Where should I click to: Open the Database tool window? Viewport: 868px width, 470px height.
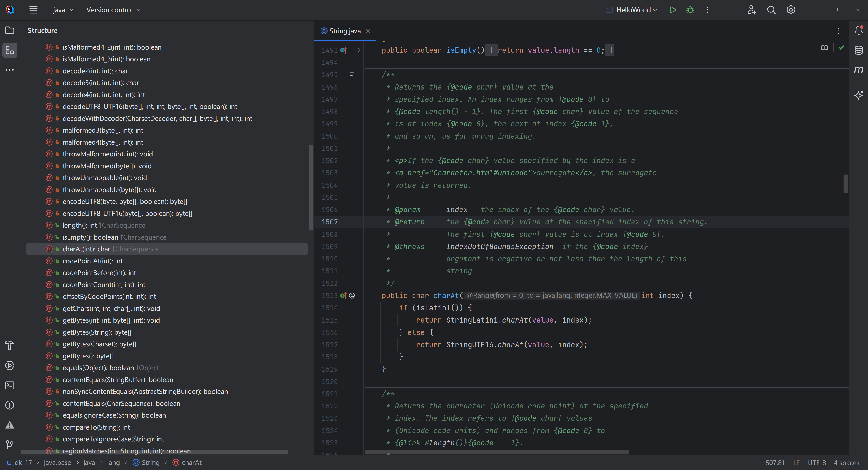859,50
